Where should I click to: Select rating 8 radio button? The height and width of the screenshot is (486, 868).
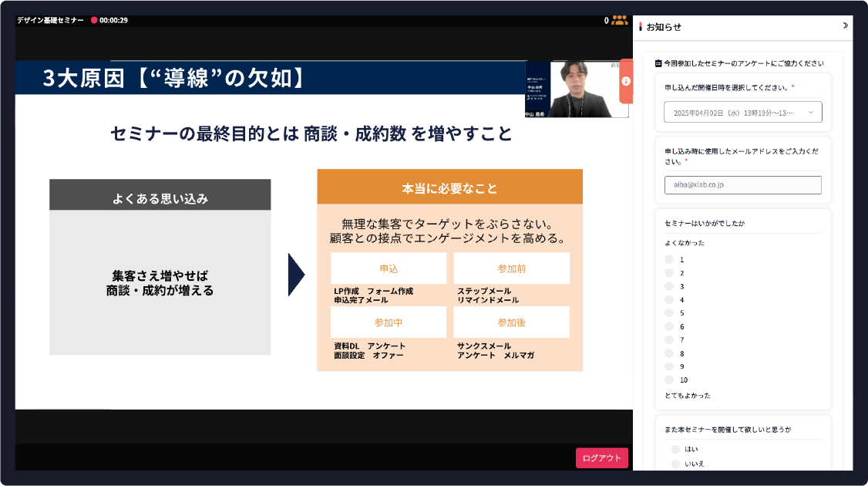coord(669,353)
